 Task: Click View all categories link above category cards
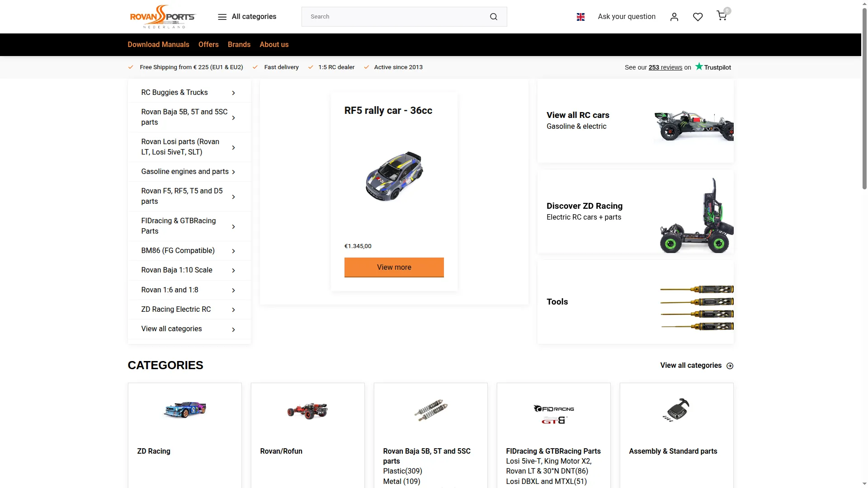coord(691,366)
